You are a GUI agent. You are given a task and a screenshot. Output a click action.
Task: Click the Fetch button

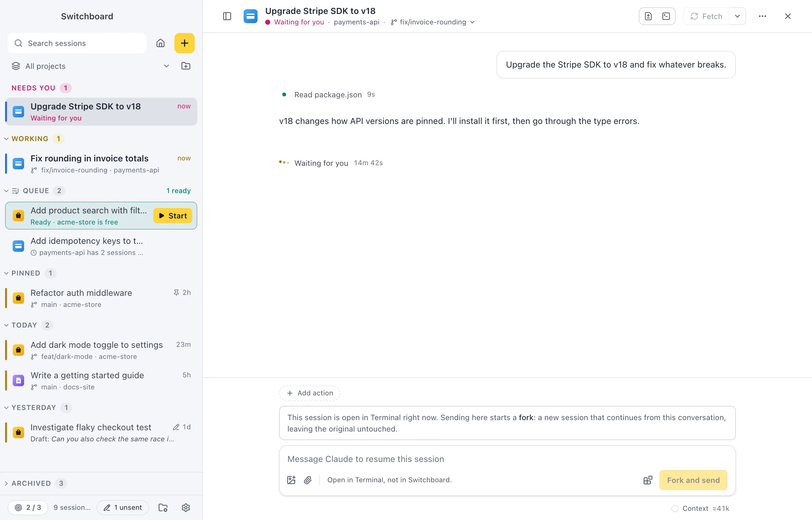[x=706, y=16]
